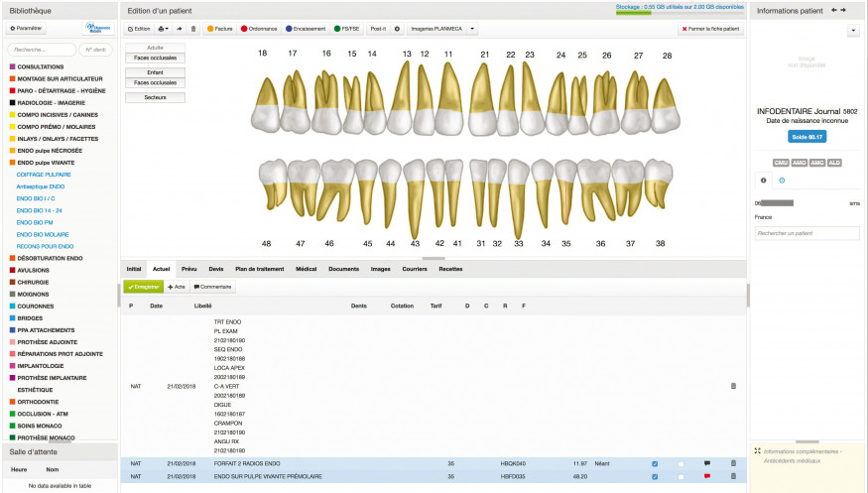Screen dimensions: 868x493
Task: Click the trash icon in the toolbar
Action: click(x=193, y=29)
